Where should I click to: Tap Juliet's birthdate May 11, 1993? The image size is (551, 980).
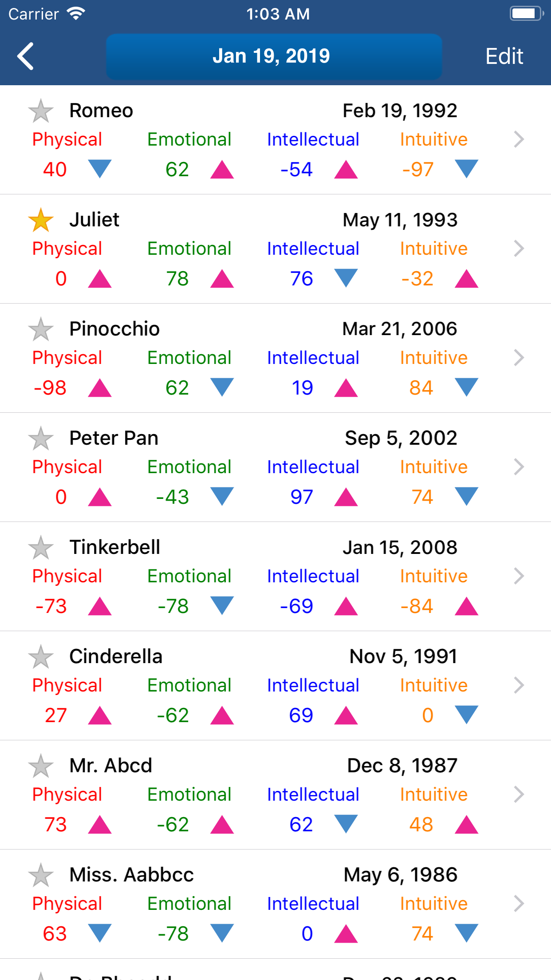point(400,220)
